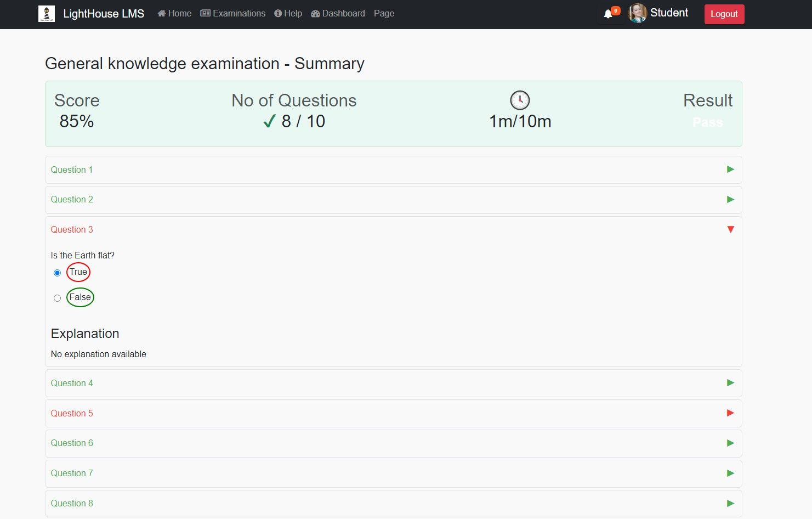812x519 pixels.
Task: Click the clock timer icon
Action: point(520,100)
